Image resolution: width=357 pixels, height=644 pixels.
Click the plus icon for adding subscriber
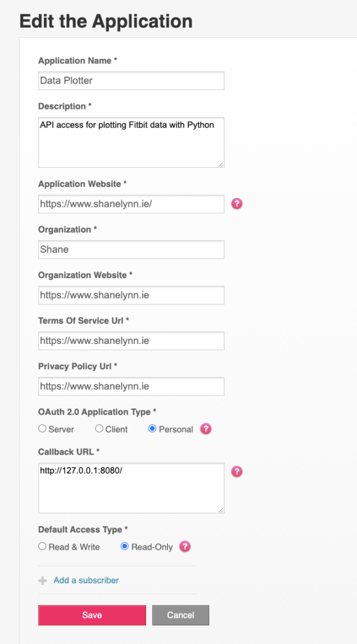pyautogui.click(x=42, y=580)
